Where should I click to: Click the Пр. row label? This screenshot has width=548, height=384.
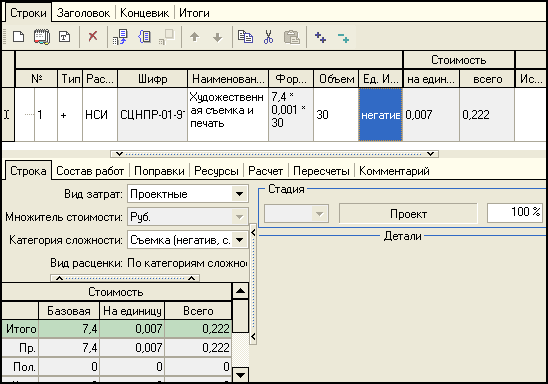[x=20, y=348]
